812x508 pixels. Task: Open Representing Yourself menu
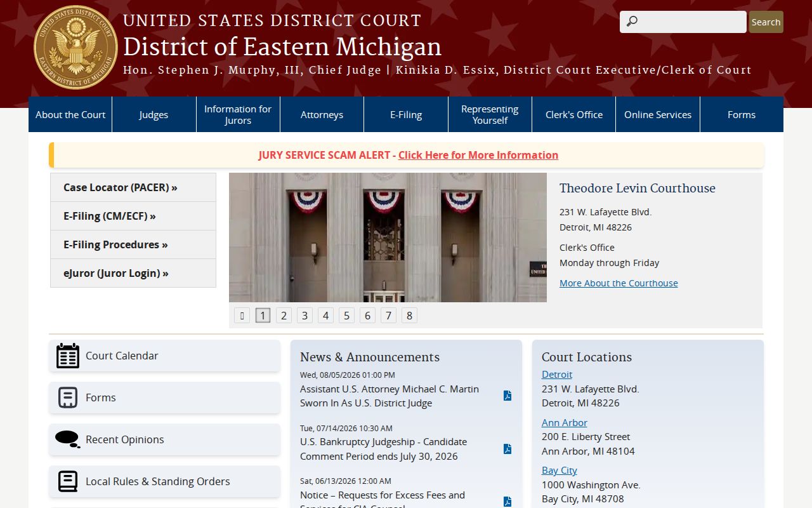pos(490,114)
